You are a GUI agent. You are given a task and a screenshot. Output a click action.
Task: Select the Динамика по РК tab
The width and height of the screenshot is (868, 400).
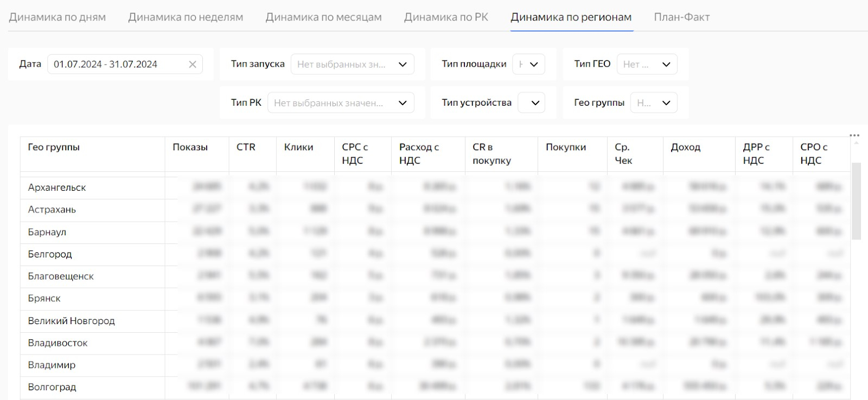click(x=446, y=17)
